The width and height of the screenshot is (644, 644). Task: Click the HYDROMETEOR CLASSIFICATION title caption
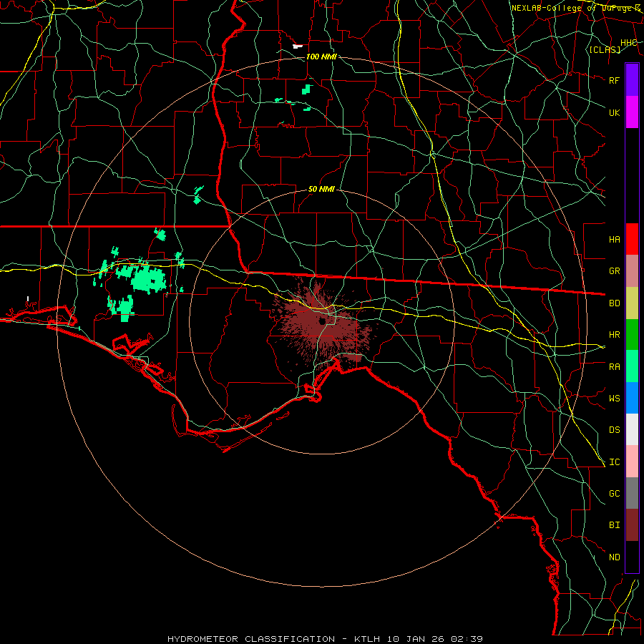click(x=251, y=639)
